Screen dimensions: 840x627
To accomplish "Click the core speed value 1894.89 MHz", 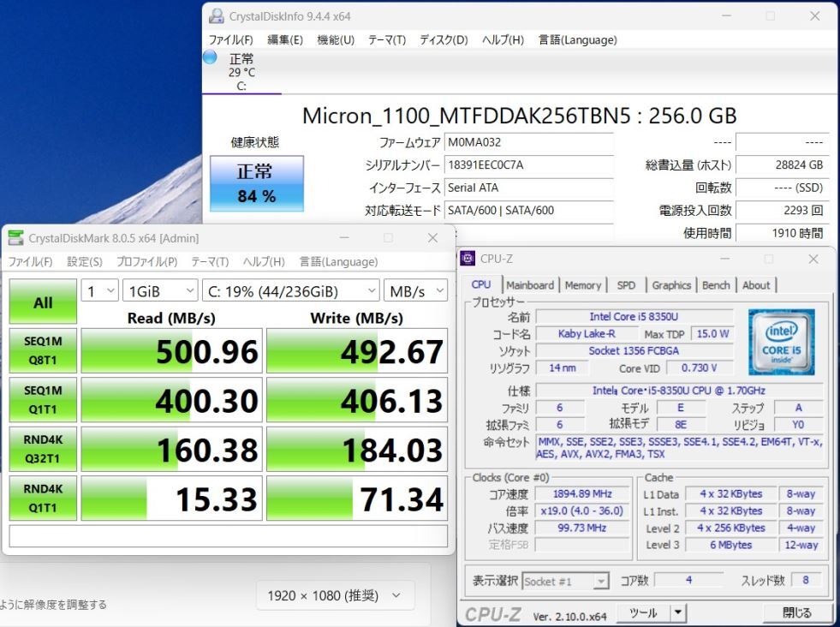I will click(583, 493).
